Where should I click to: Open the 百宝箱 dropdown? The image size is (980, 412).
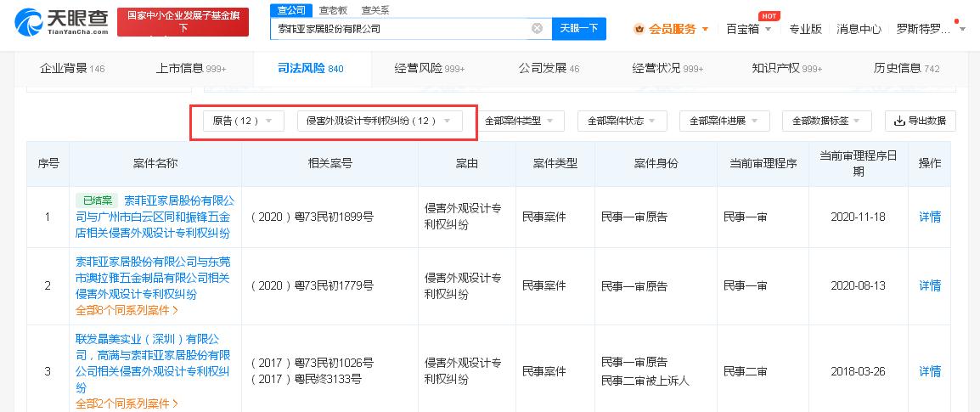pyautogui.click(x=749, y=29)
